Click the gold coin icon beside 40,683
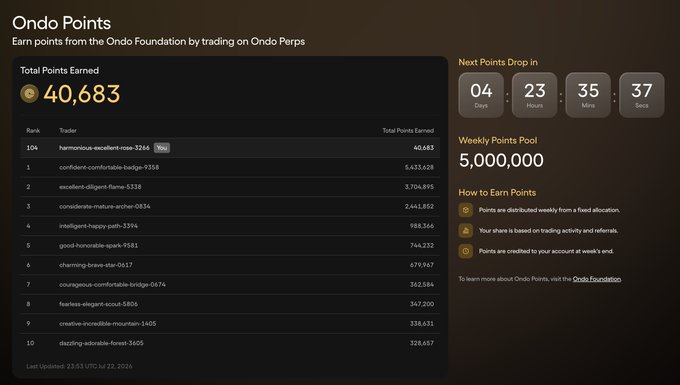Screen dimensions: 680x385 click(29, 94)
